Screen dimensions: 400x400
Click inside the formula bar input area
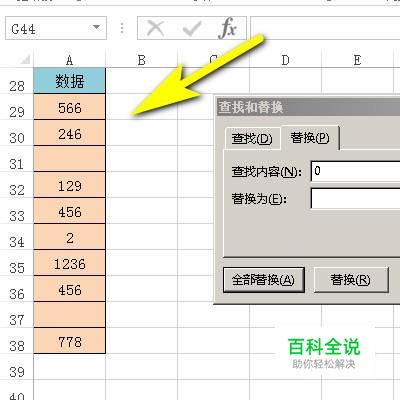325,28
